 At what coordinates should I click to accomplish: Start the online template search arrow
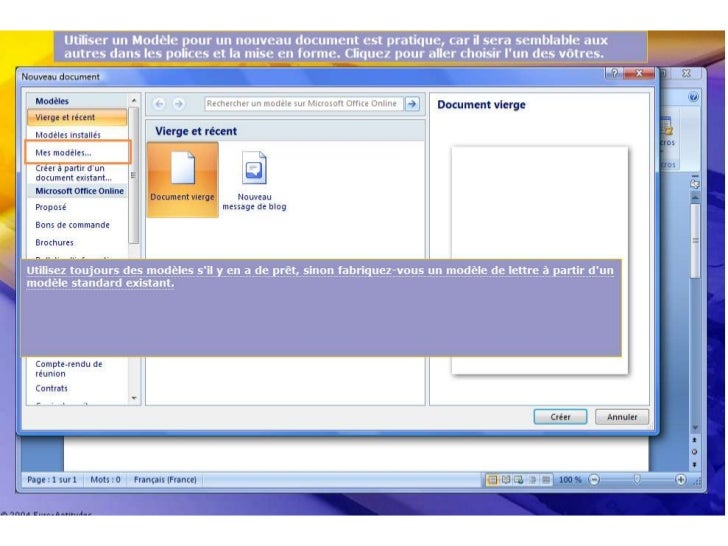point(412,104)
